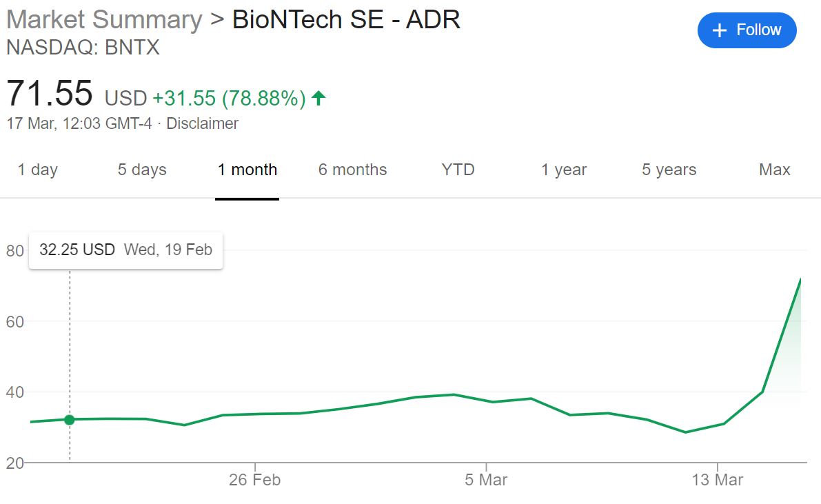Select the 1 year tab
The width and height of the screenshot is (821, 504).
(x=564, y=170)
